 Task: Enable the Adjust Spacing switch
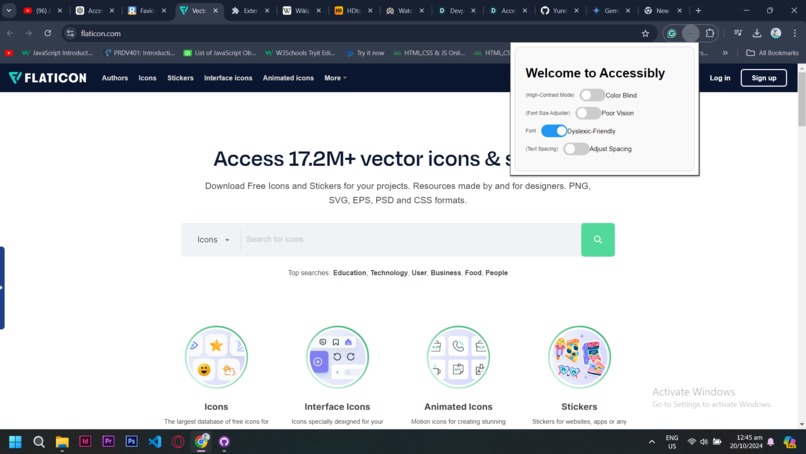coord(576,149)
